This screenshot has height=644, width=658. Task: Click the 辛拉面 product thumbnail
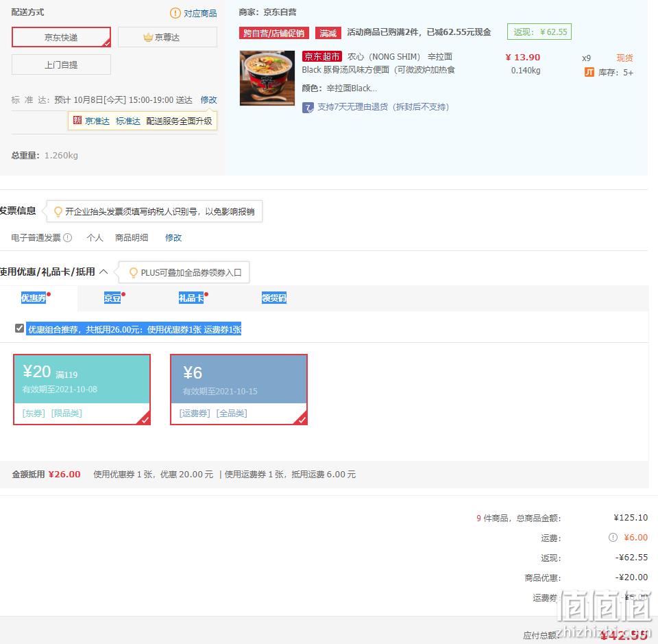click(x=267, y=78)
